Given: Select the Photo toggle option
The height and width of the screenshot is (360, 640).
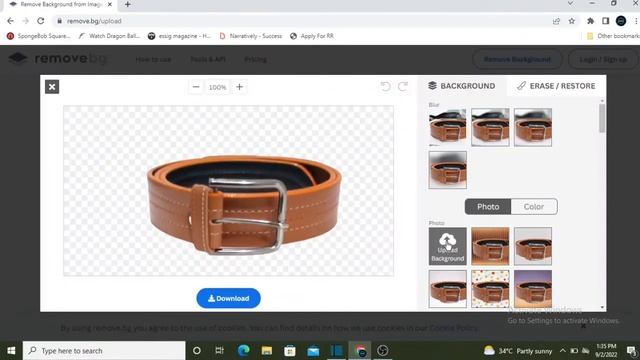Looking at the screenshot, I should tap(488, 207).
